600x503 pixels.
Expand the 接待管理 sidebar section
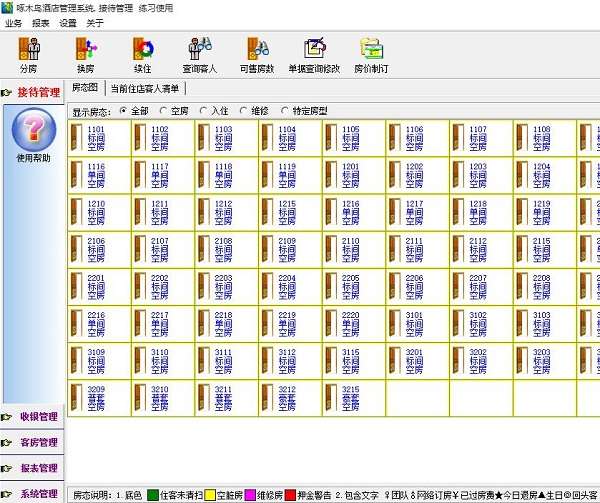coord(32,92)
